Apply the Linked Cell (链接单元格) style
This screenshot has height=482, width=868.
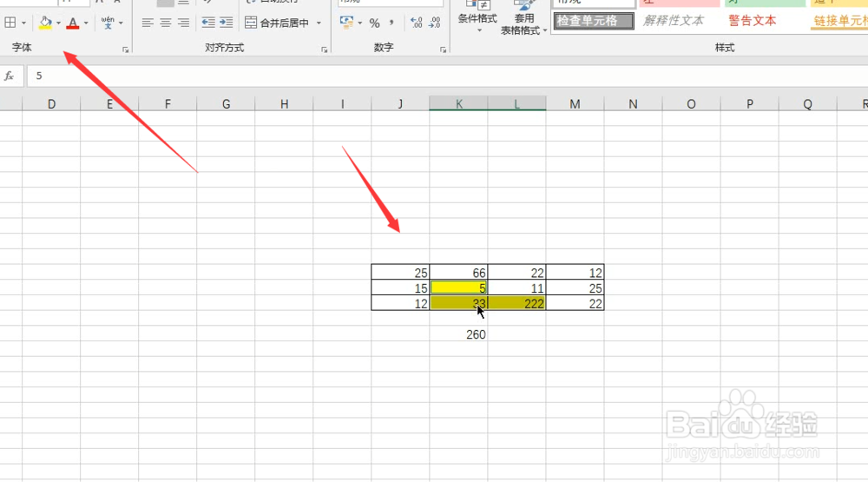pos(839,21)
